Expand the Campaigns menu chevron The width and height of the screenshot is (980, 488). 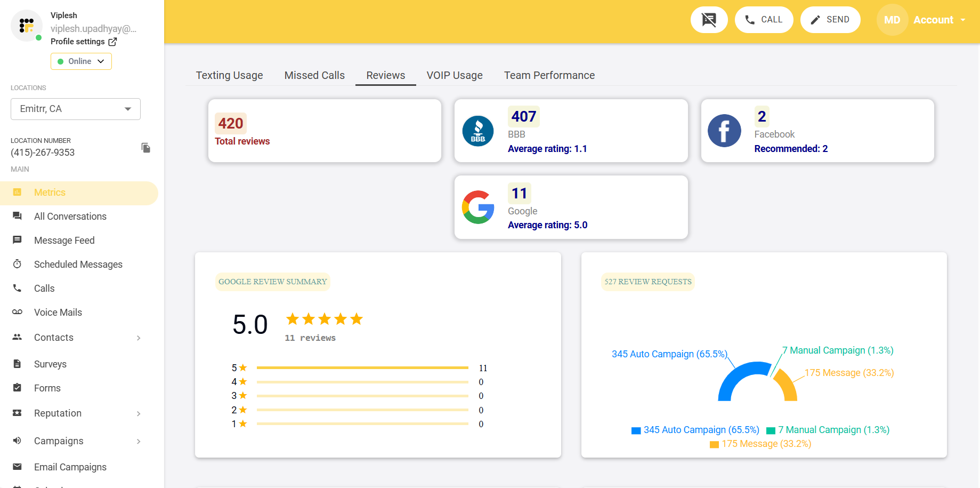139,441
